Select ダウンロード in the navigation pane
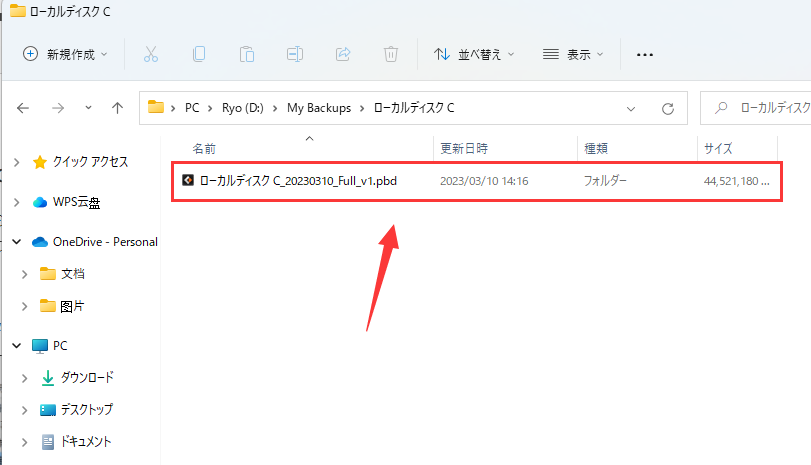The width and height of the screenshot is (811, 465). coord(87,377)
